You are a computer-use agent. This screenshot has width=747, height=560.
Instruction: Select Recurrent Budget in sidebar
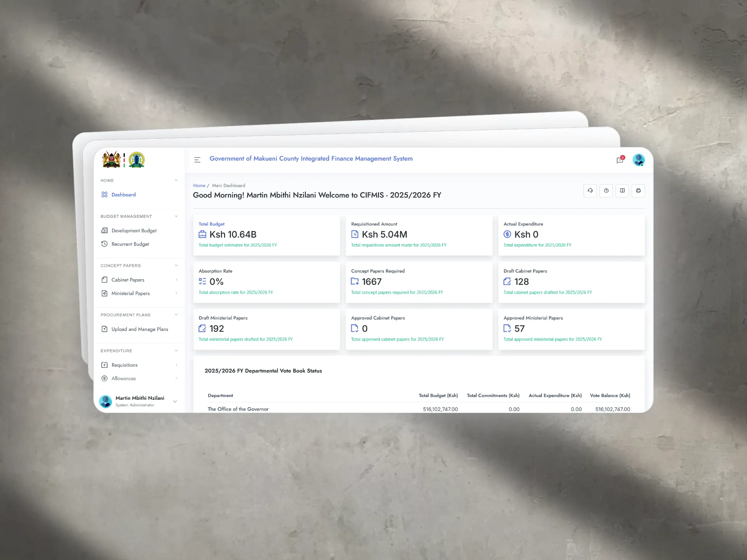(x=130, y=244)
